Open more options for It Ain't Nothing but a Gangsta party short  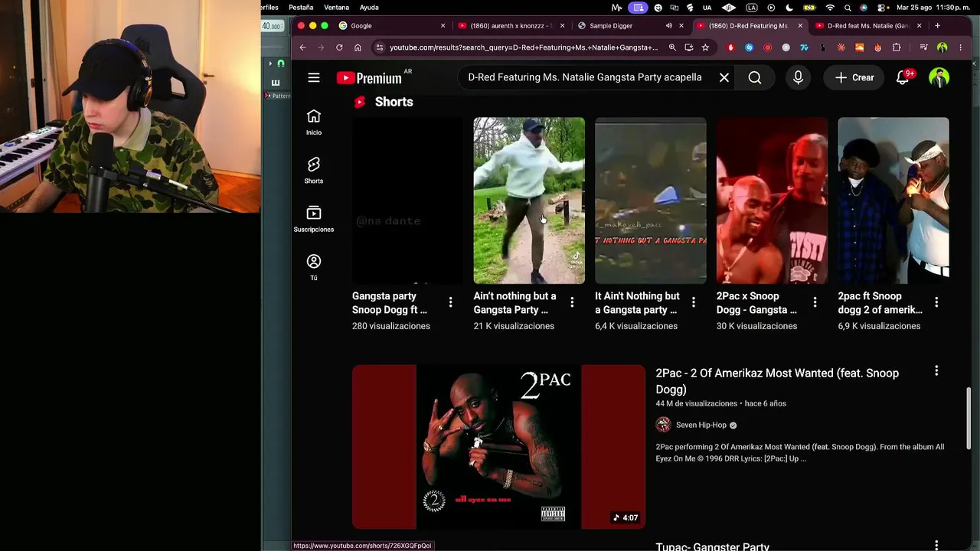[694, 302]
